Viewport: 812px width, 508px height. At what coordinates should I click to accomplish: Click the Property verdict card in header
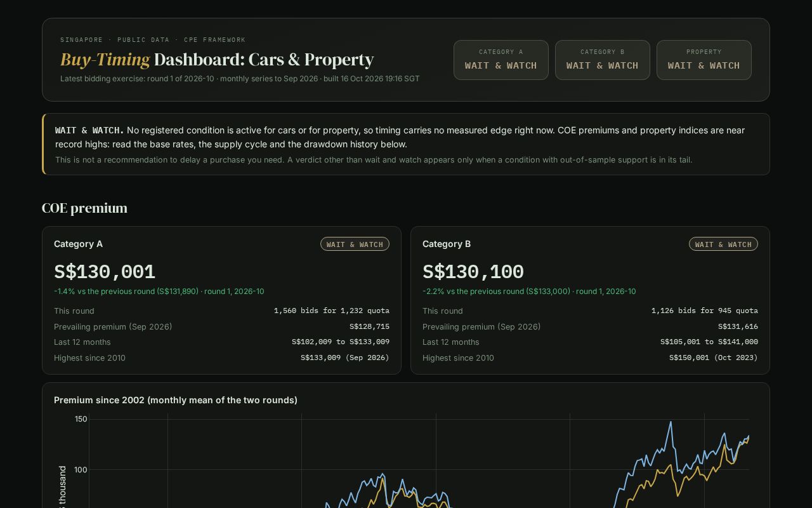coord(704,60)
